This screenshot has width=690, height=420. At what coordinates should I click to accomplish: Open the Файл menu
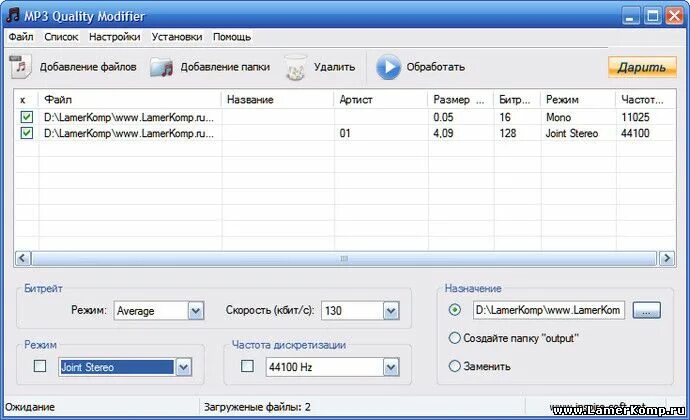(x=21, y=37)
